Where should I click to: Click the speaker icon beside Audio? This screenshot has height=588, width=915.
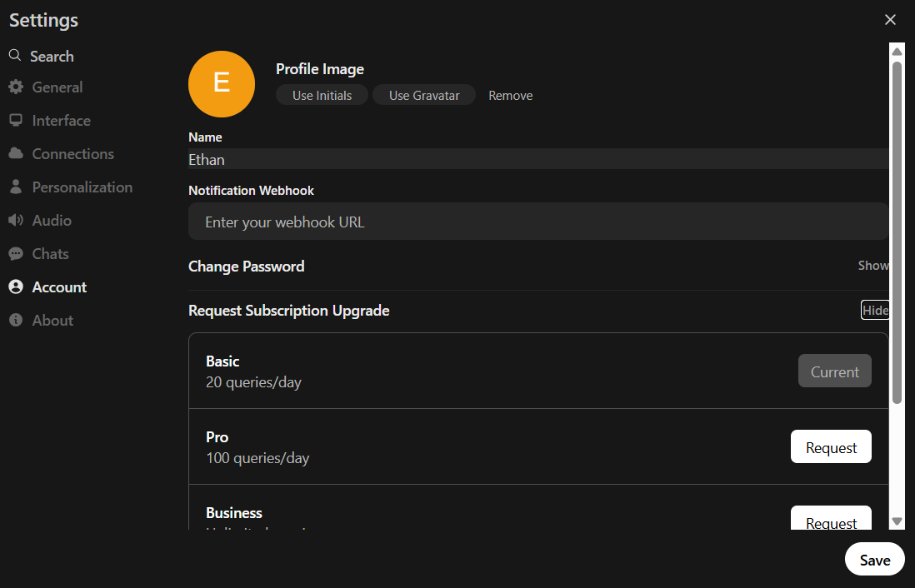pos(15,221)
